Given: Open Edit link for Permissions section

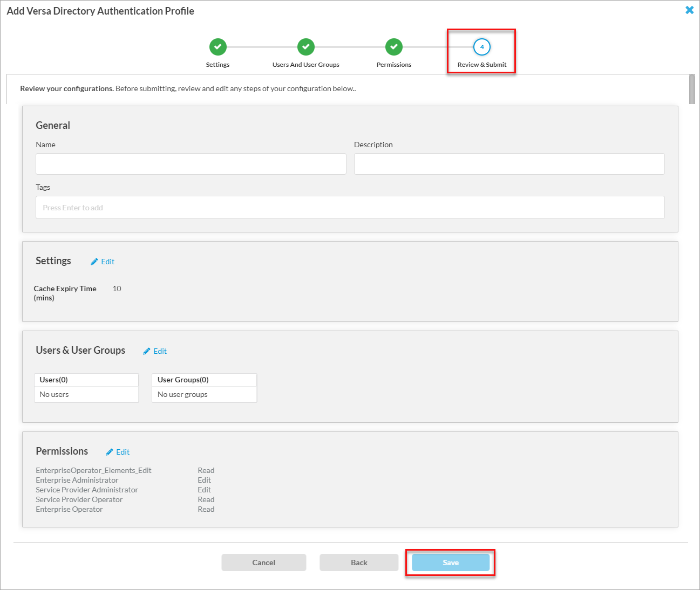Looking at the screenshot, I should [x=123, y=452].
